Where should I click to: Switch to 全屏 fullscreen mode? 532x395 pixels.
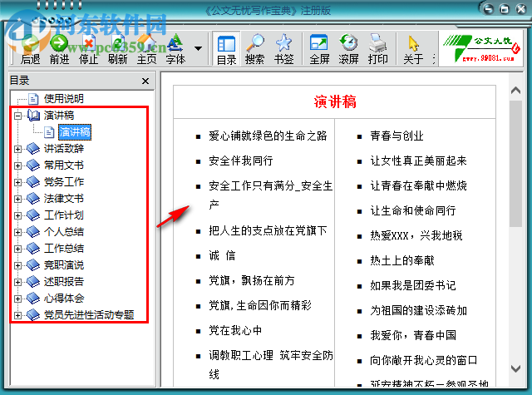click(x=319, y=50)
